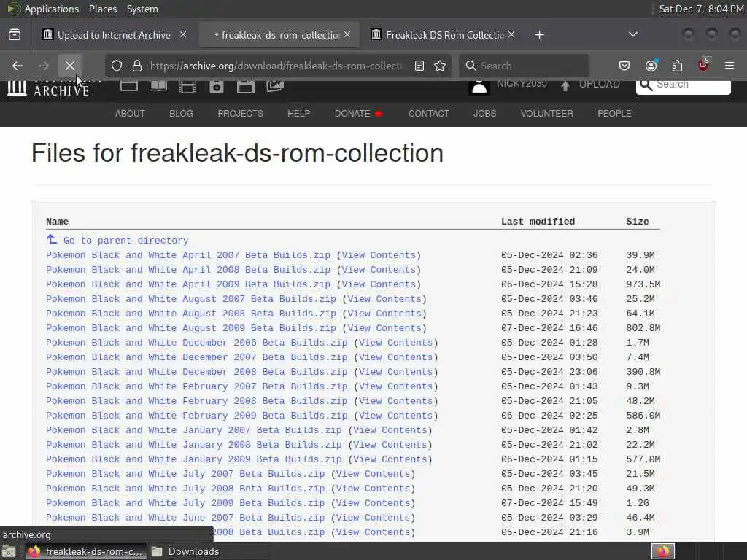Stop loading the current page
The width and height of the screenshot is (747, 560).
click(70, 66)
